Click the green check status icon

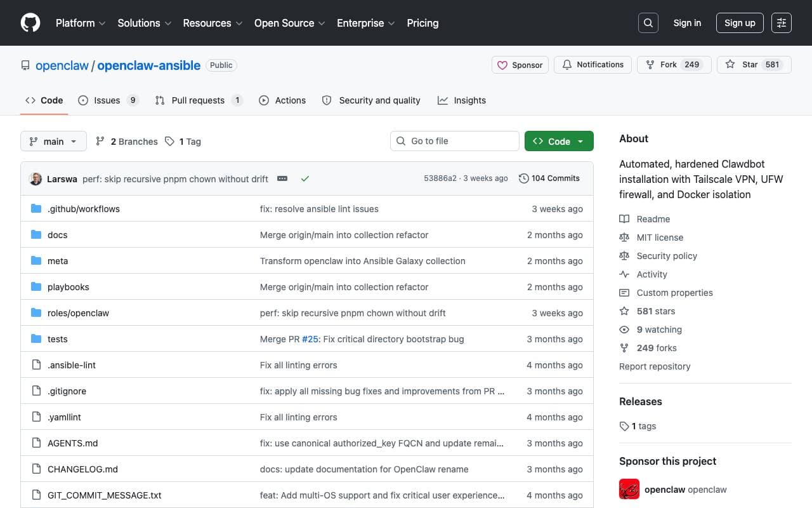click(305, 179)
